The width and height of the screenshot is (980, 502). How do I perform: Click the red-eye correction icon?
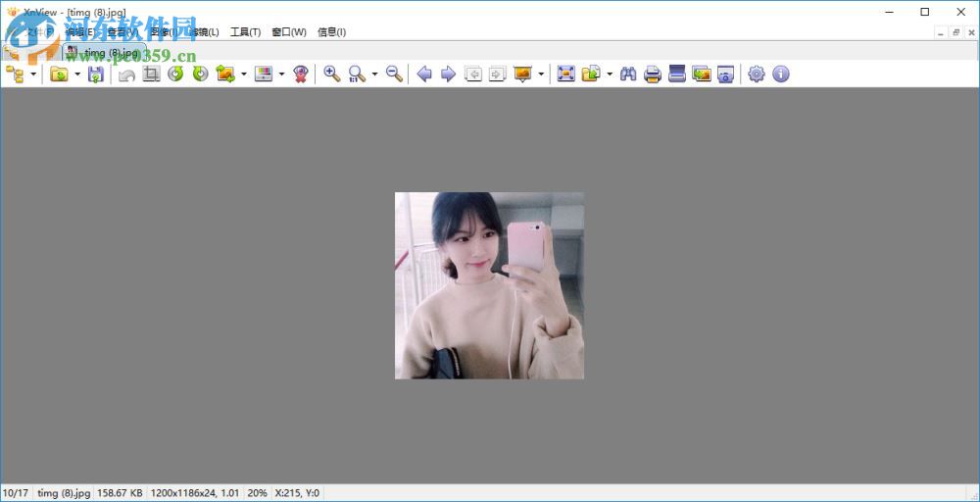point(301,75)
